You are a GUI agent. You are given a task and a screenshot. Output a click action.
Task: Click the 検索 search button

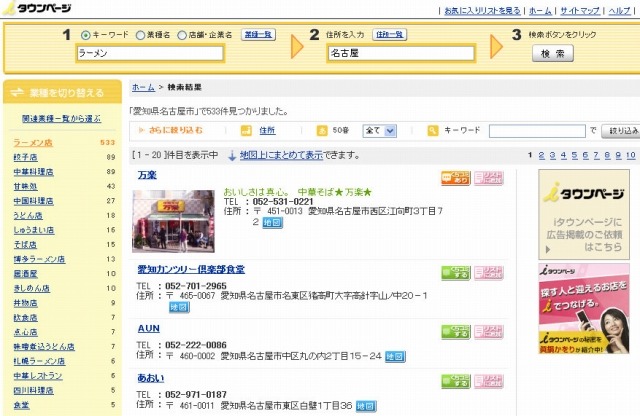(x=553, y=53)
